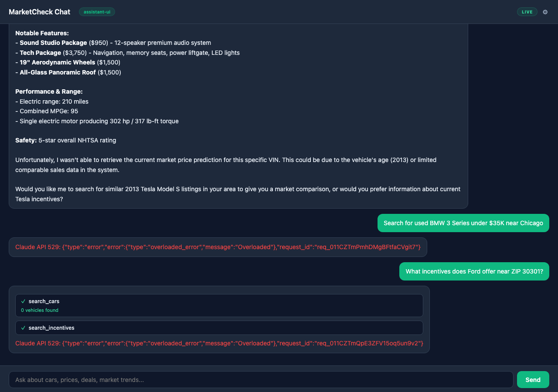Collapse the assistant's Tesla Model S message
Screen dimensions: 558x392
238,115
